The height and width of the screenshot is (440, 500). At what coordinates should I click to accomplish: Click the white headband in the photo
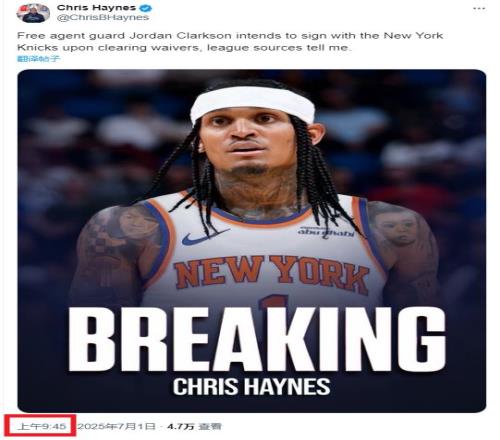coord(252,104)
